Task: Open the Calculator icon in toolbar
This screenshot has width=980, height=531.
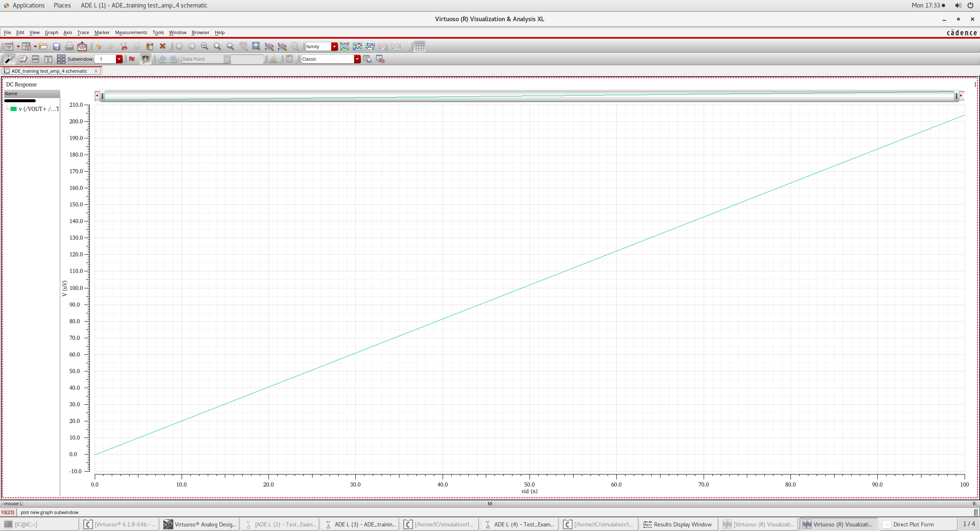Action: (x=290, y=59)
